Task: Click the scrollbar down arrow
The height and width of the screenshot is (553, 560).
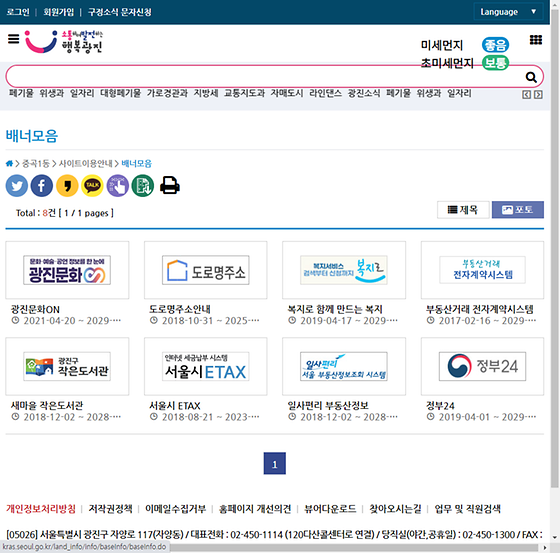Action: (x=555, y=537)
